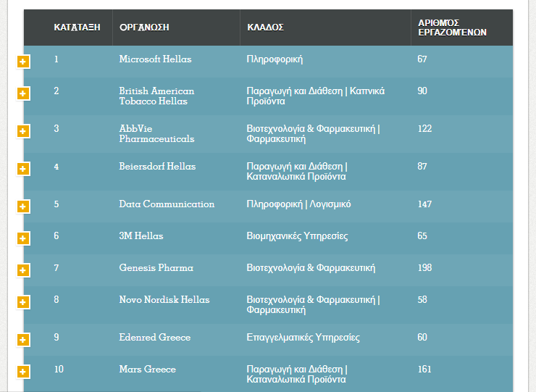Expand the 3M Hellas row plus icon
The width and height of the screenshot is (536, 392).
coord(23,238)
